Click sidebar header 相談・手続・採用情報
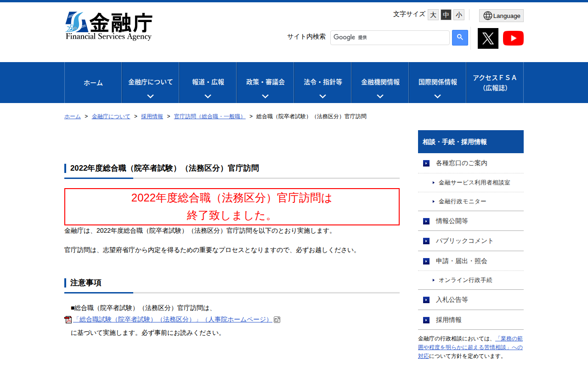588x368 pixels. pyautogui.click(x=471, y=142)
